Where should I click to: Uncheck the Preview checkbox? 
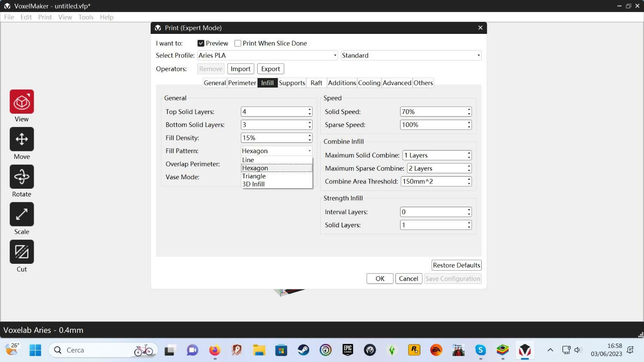point(201,43)
